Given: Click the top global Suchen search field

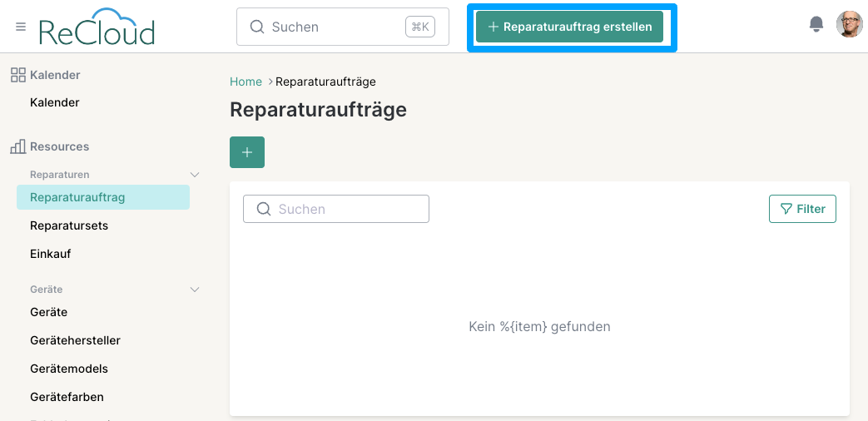Looking at the screenshot, I should pos(343,27).
